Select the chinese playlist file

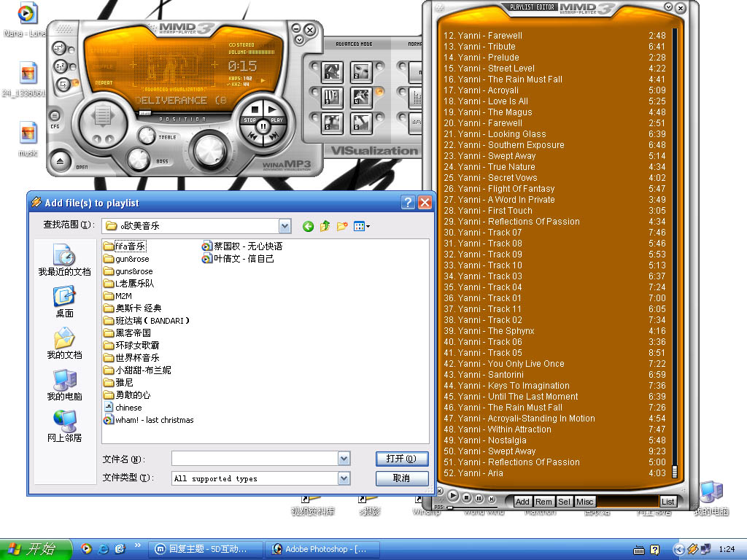(123, 408)
